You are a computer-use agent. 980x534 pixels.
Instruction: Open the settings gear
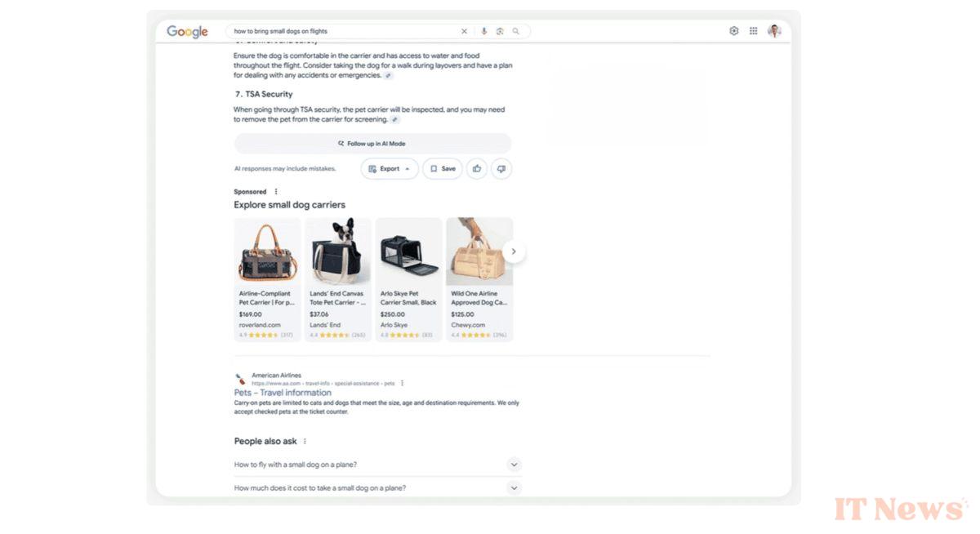(x=733, y=31)
